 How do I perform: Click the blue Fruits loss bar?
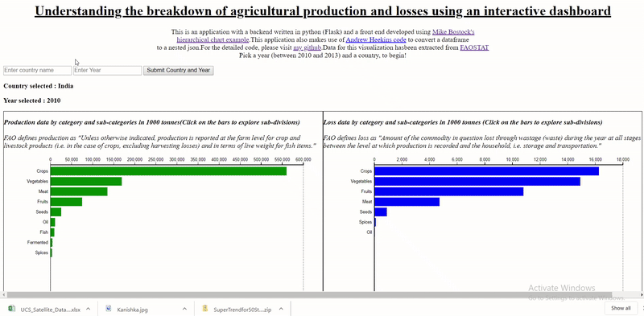(x=448, y=191)
